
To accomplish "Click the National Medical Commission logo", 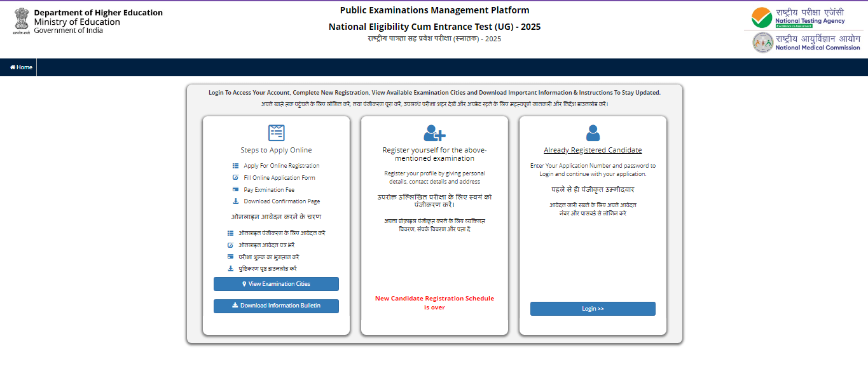I will click(806, 43).
